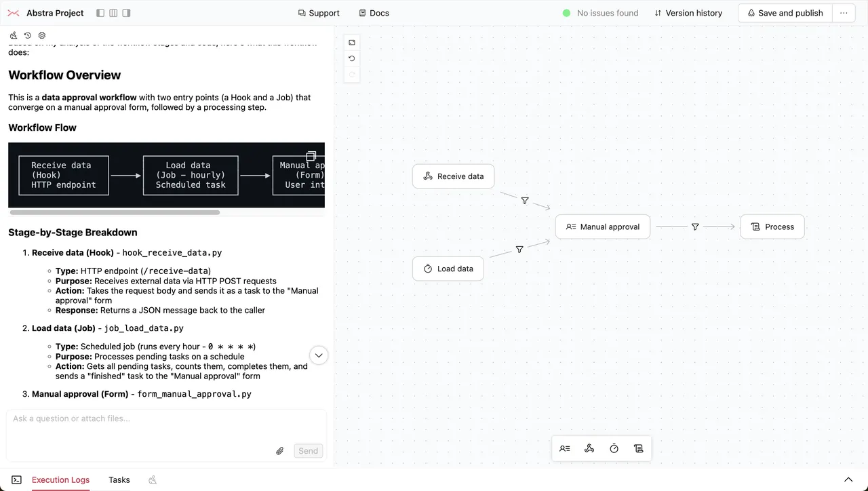Open chat history clock icon
Screen dimensions: 868x491
tap(28, 35)
